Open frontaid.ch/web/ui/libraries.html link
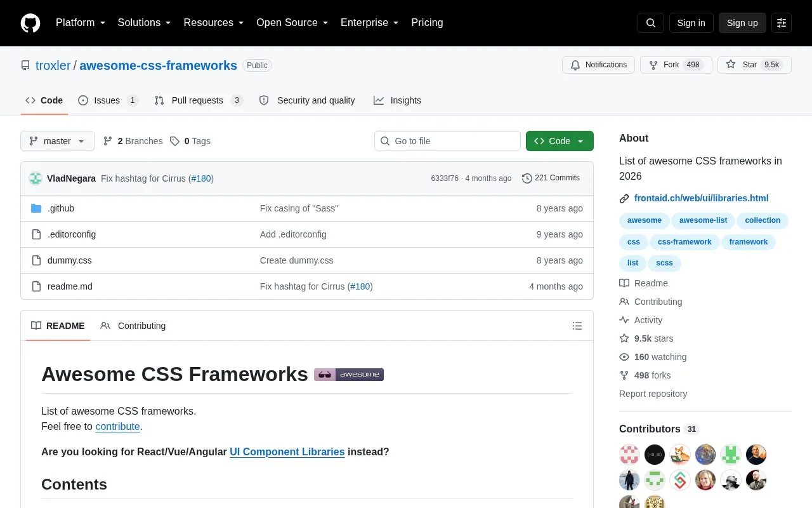Image resolution: width=812 pixels, height=508 pixels. click(x=701, y=199)
